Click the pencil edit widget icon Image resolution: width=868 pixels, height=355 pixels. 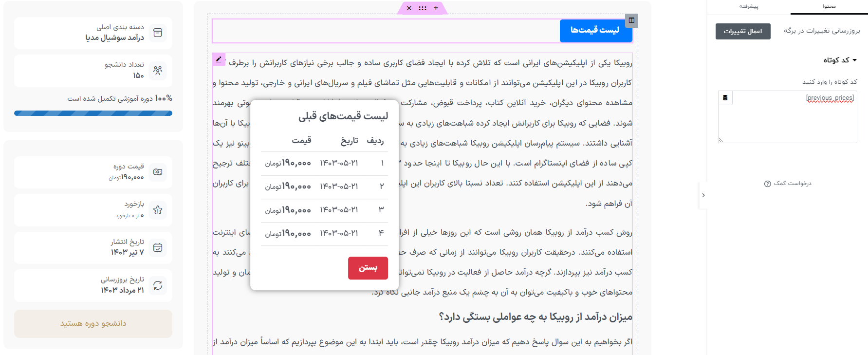[219, 59]
